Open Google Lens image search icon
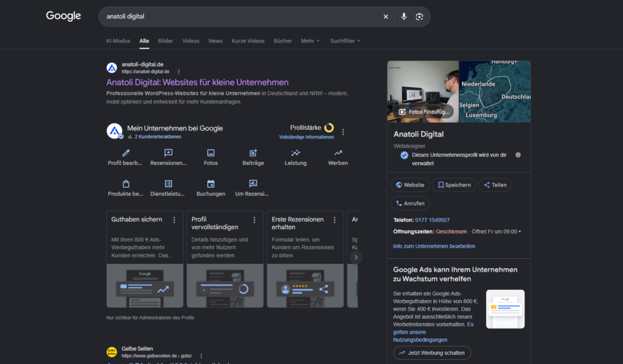Viewport: 623px width, 364px height. point(419,16)
